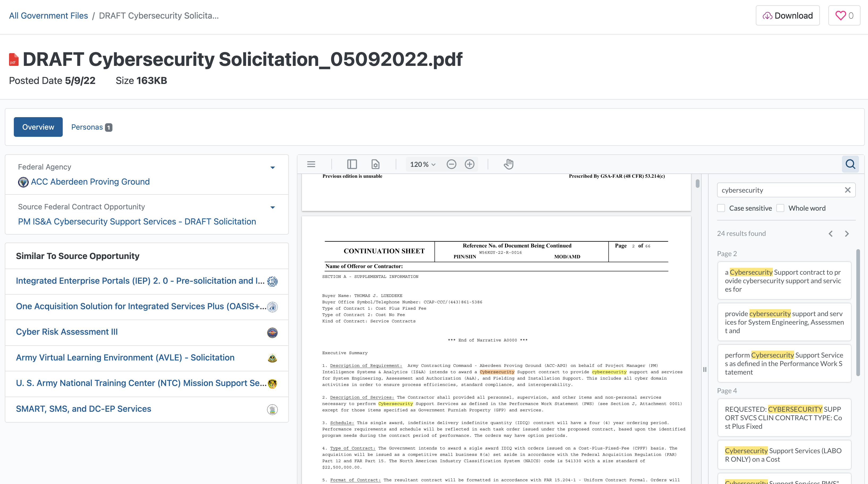The height and width of the screenshot is (484, 868).
Task: Select result 'perform Cybersecurity Support Service'
Action: (x=784, y=363)
